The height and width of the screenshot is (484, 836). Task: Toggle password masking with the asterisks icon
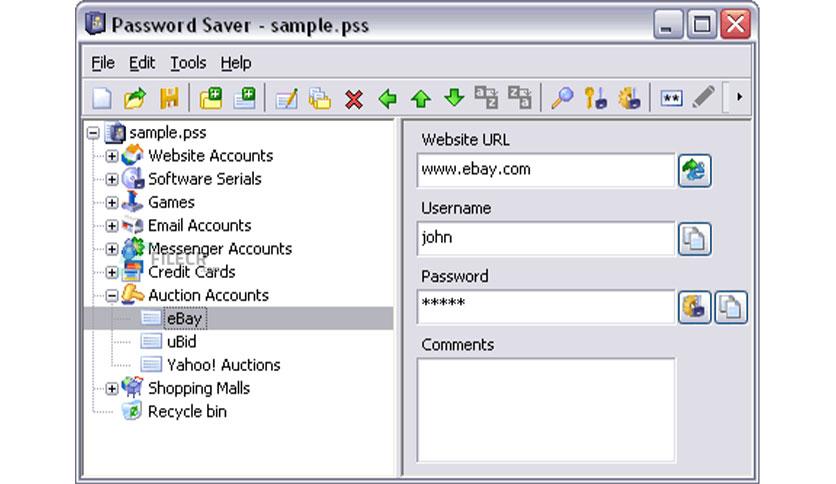pyautogui.click(x=671, y=98)
